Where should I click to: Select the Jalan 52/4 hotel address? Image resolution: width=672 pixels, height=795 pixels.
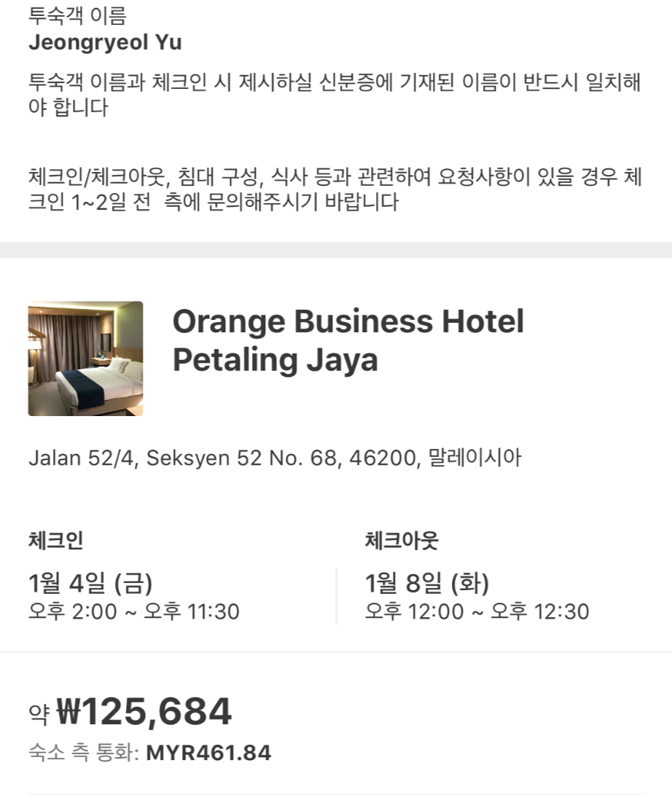tap(219, 458)
